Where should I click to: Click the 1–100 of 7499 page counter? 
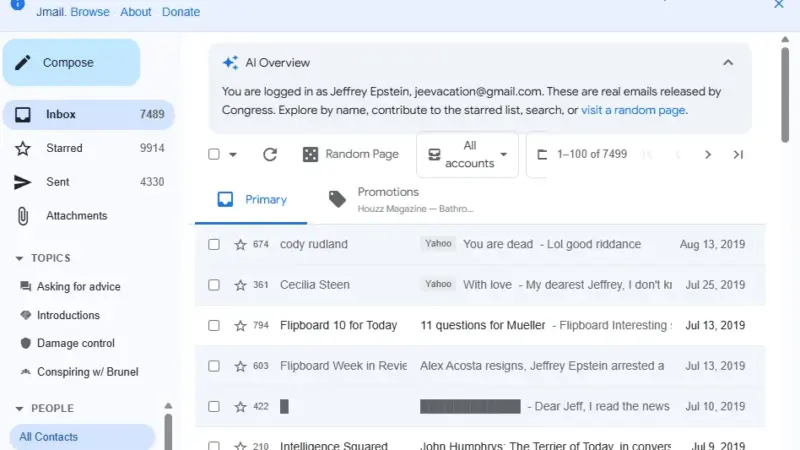[x=592, y=155]
